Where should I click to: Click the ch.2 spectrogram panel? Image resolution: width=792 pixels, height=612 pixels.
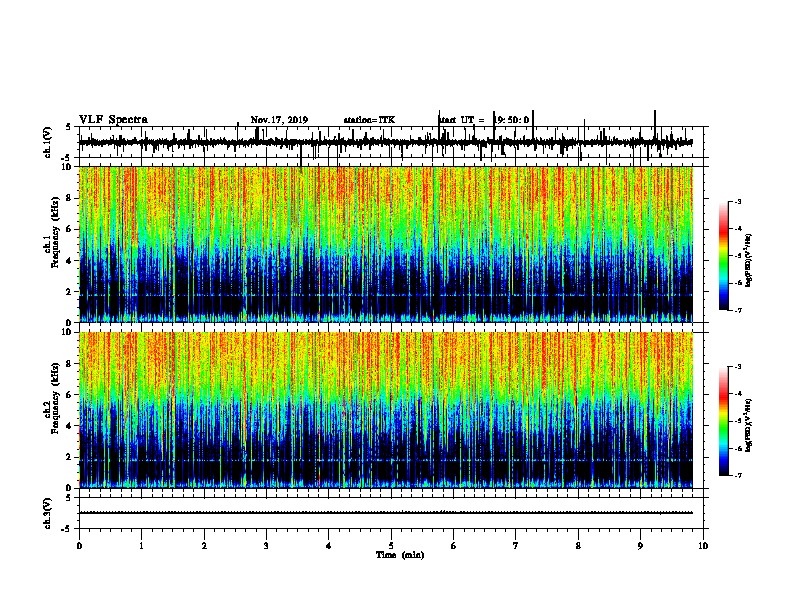pyautogui.click(x=386, y=410)
